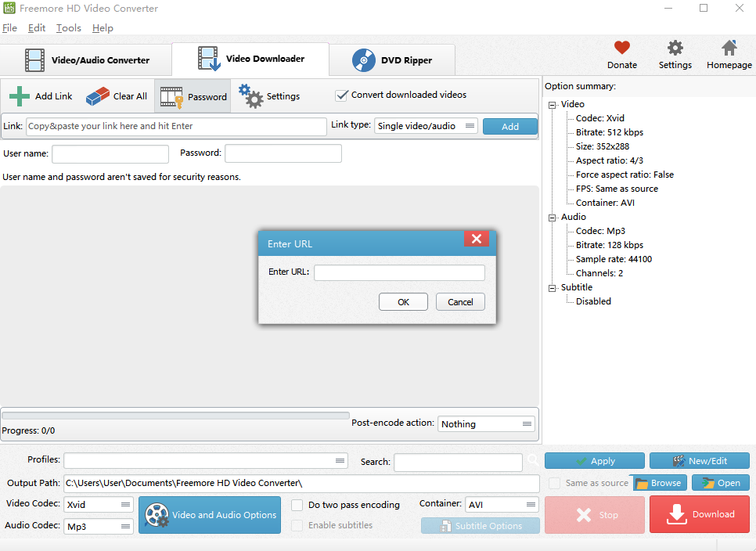Screen dimensions: 756x551
Task: Select 'Sample rate: 44100' tree row
Action: (x=614, y=259)
